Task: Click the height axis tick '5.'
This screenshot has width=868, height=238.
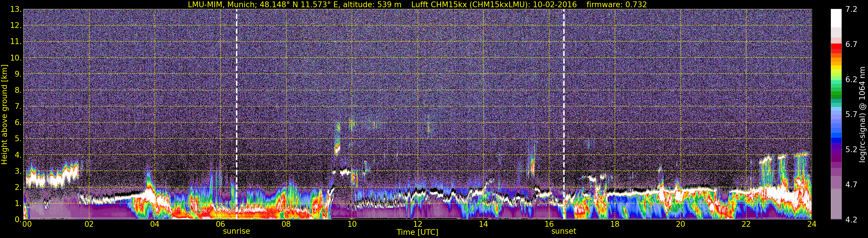Action: [18, 139]
